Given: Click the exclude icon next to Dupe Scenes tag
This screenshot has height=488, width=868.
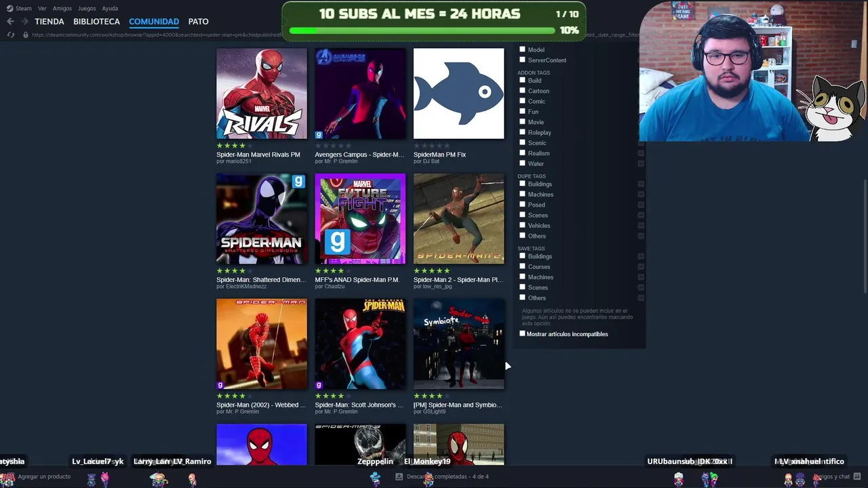Looking at the screenshot, I should pos(641,216).
